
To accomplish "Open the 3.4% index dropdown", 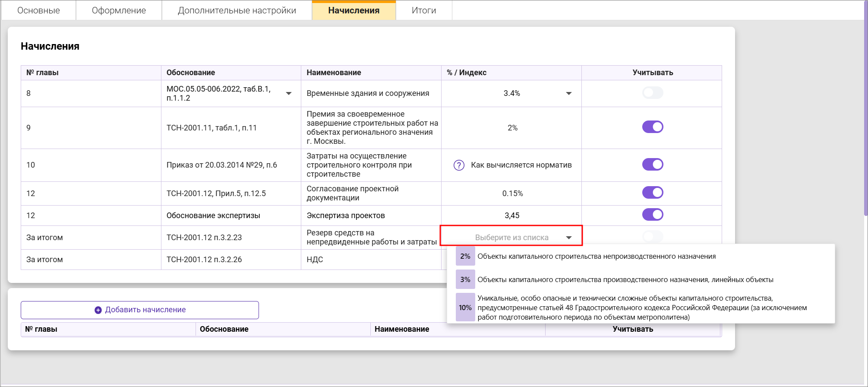I will [x=568, y=94].
